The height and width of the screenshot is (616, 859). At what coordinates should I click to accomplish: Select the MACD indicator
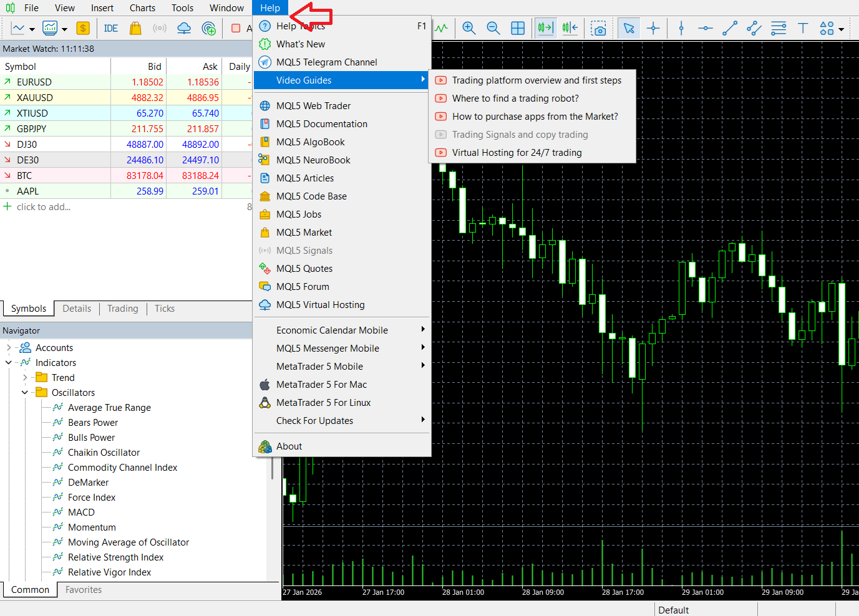point(81,513)
